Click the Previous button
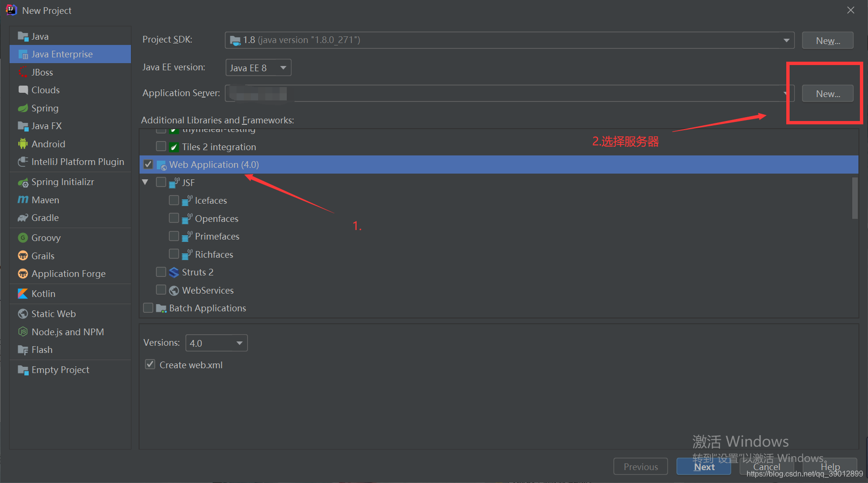The width and height of the screenshot is (868, 483). [x=640, y=467]
